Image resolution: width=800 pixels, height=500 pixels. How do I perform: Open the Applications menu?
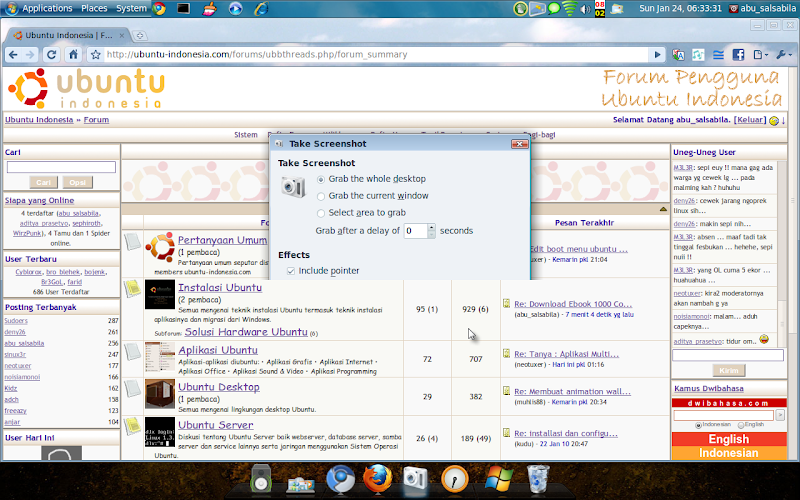point(47,8)
